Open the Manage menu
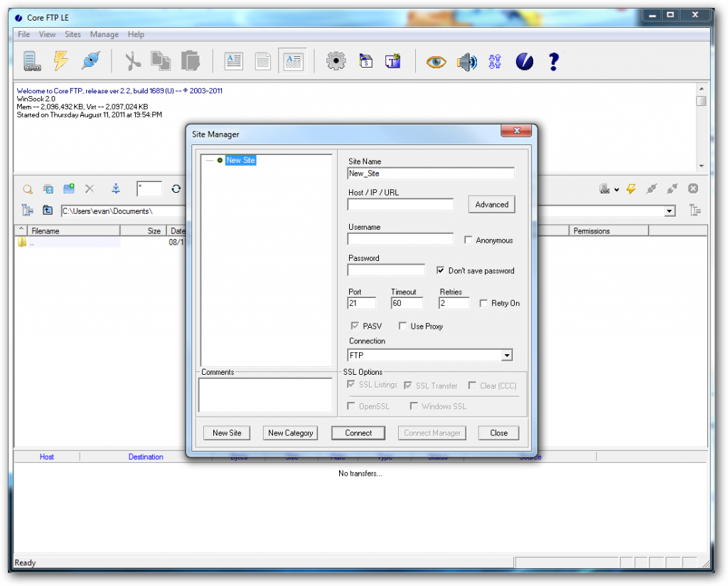This screenshot has width=728, height=586. [x=104, y=34]
